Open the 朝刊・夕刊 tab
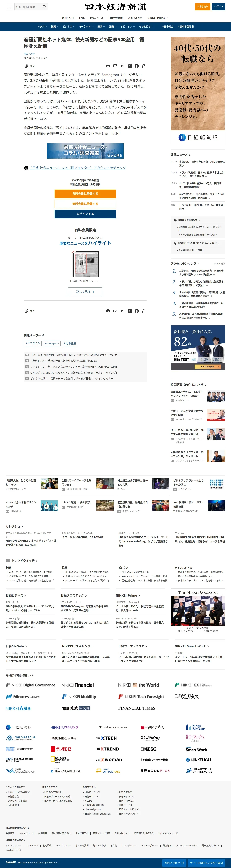 pos(68,18)
